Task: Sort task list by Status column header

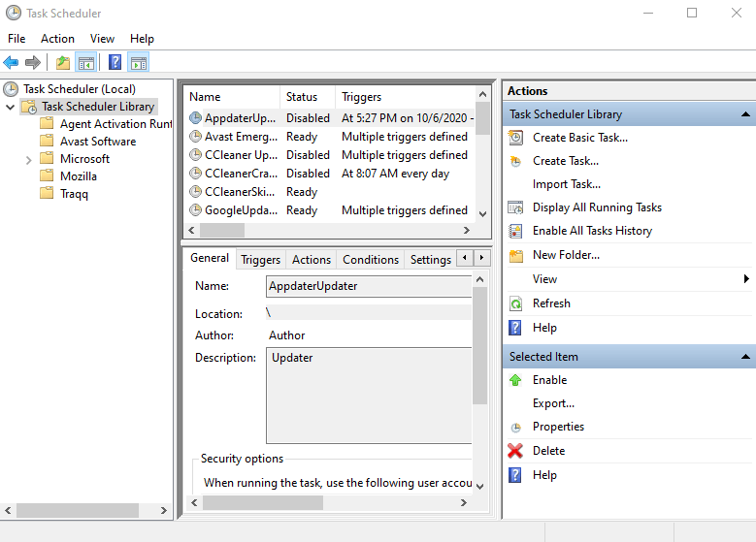Action: [x=307, y=97]
